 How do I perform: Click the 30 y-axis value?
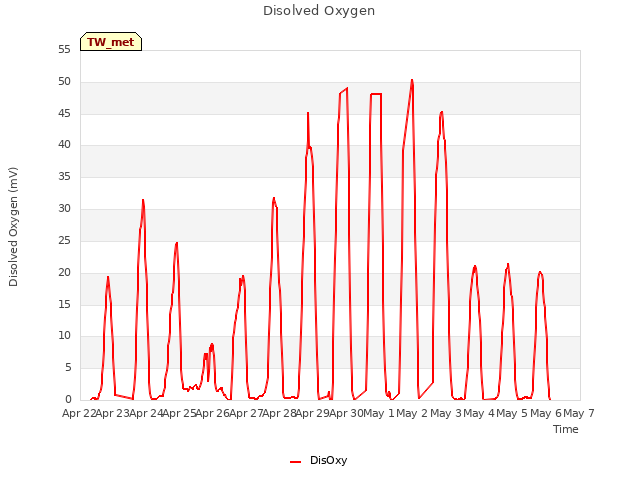[64, 209]
